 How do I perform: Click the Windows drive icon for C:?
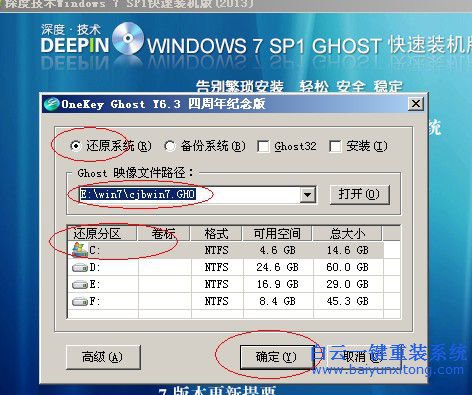coord(79,250)
